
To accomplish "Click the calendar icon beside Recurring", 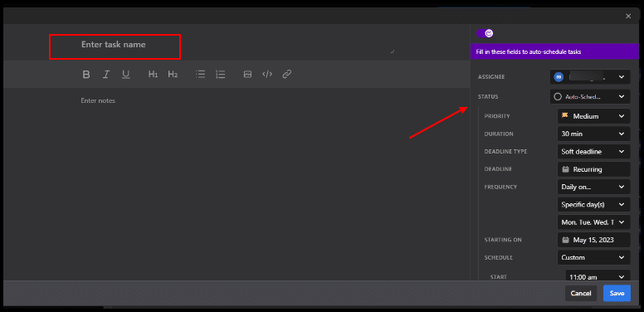I will point(565,169).
